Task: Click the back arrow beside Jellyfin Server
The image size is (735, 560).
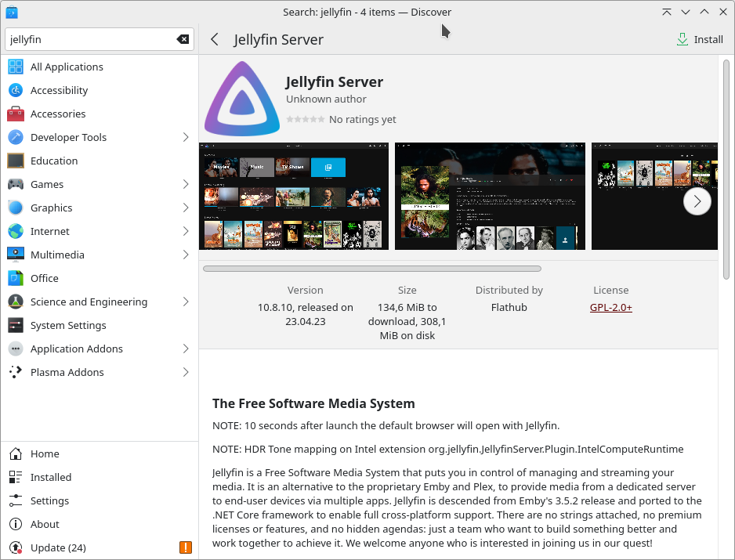Action: point(214,39)
